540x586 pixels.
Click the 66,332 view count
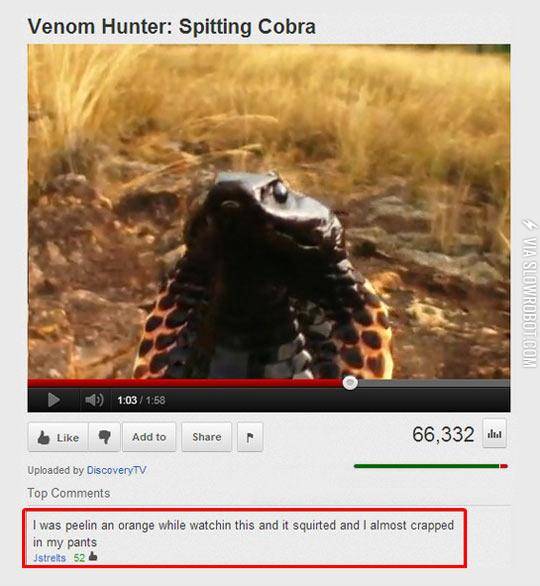point(443,434)
